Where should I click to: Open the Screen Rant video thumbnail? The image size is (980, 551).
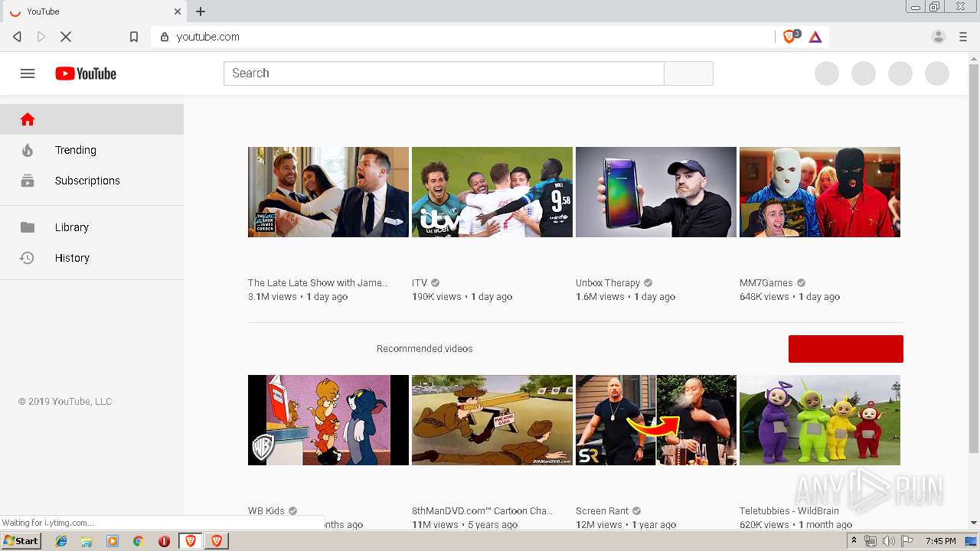656,420
